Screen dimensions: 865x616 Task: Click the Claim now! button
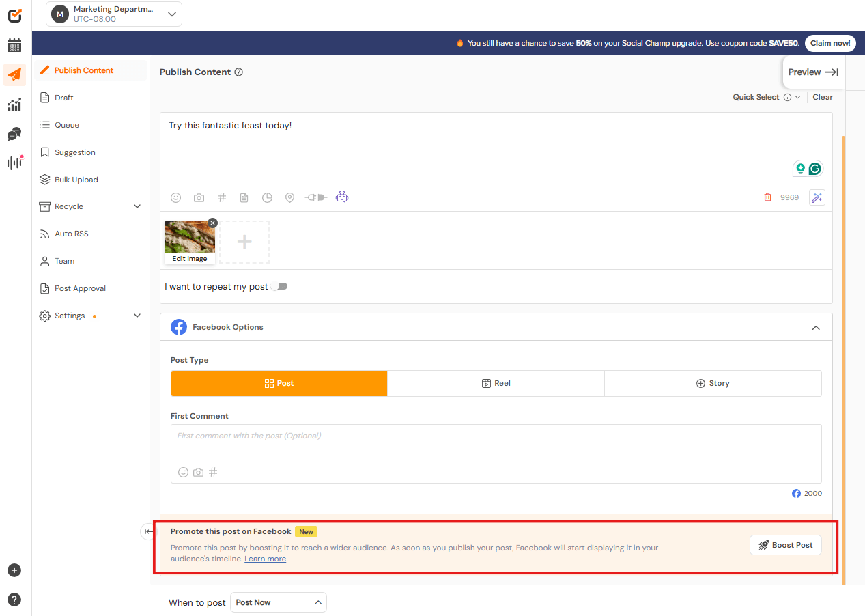[x=830, y=43]
